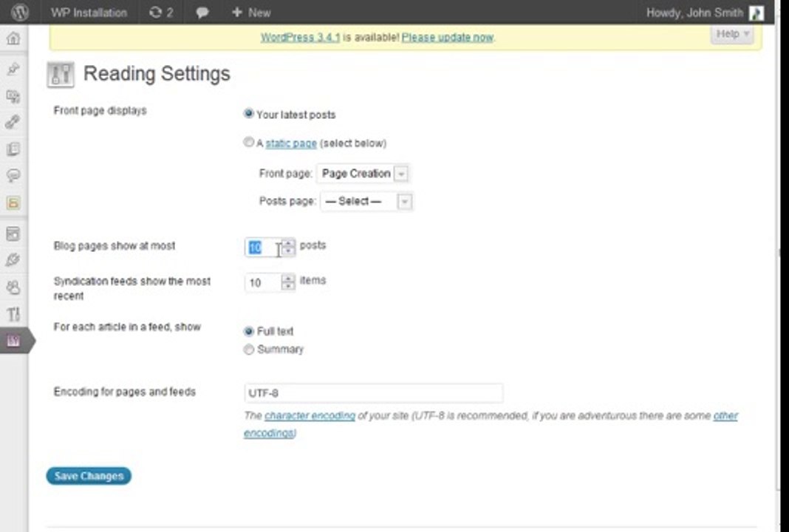Open the static page link

click(291, 143)
